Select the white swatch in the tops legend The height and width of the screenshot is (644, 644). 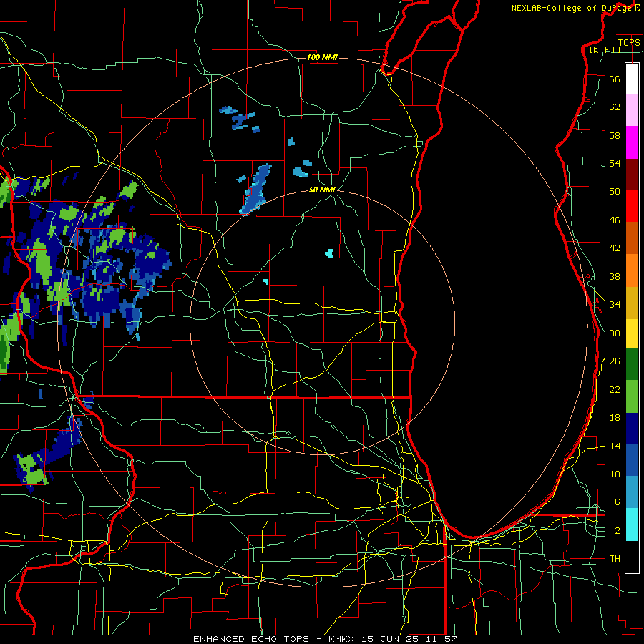click(632, 79)
